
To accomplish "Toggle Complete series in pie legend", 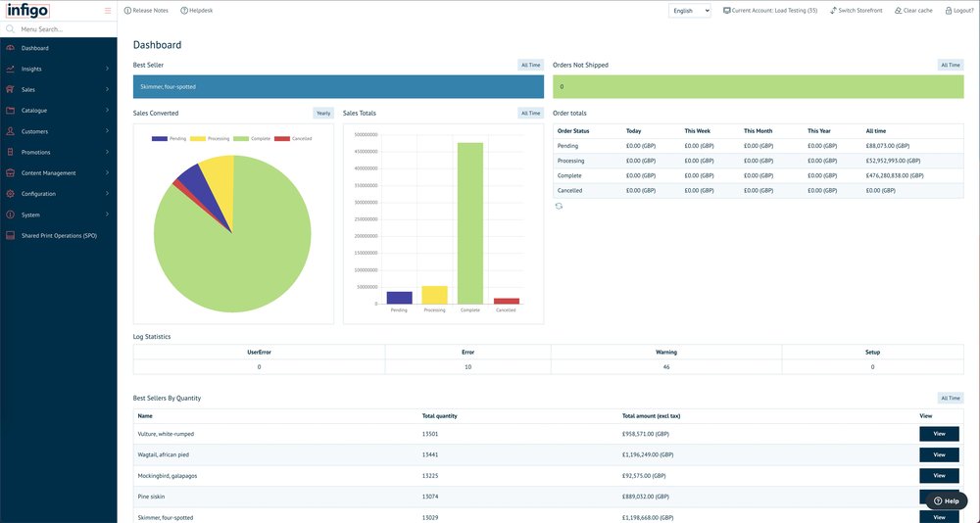I will (252, 138).
